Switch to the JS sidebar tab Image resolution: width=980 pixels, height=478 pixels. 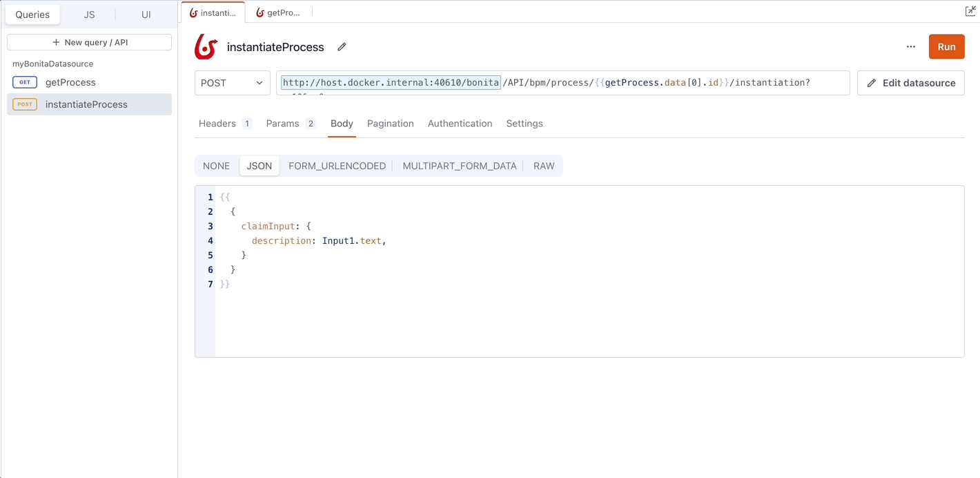89,15
